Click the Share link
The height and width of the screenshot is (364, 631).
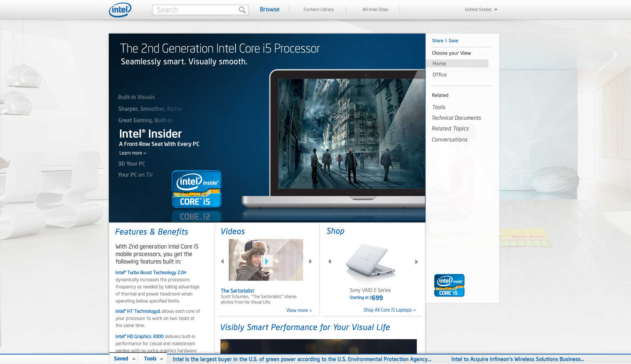(x=437, y=41)
